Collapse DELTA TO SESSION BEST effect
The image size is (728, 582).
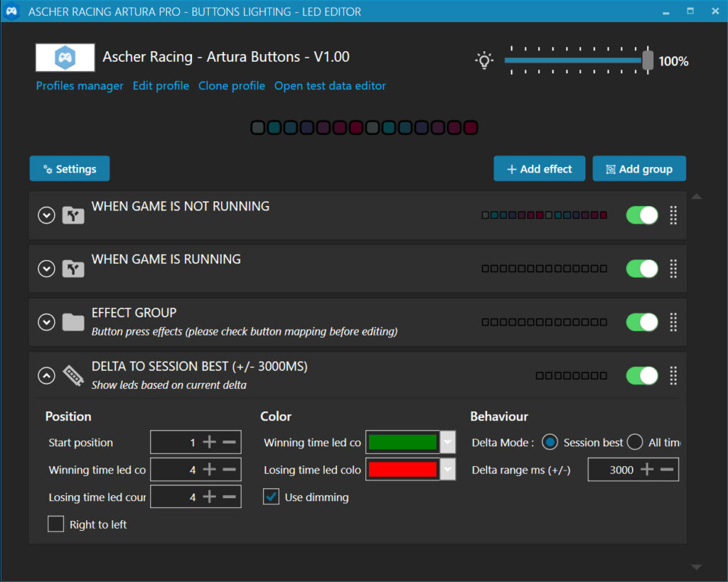(x=46, y=375)
